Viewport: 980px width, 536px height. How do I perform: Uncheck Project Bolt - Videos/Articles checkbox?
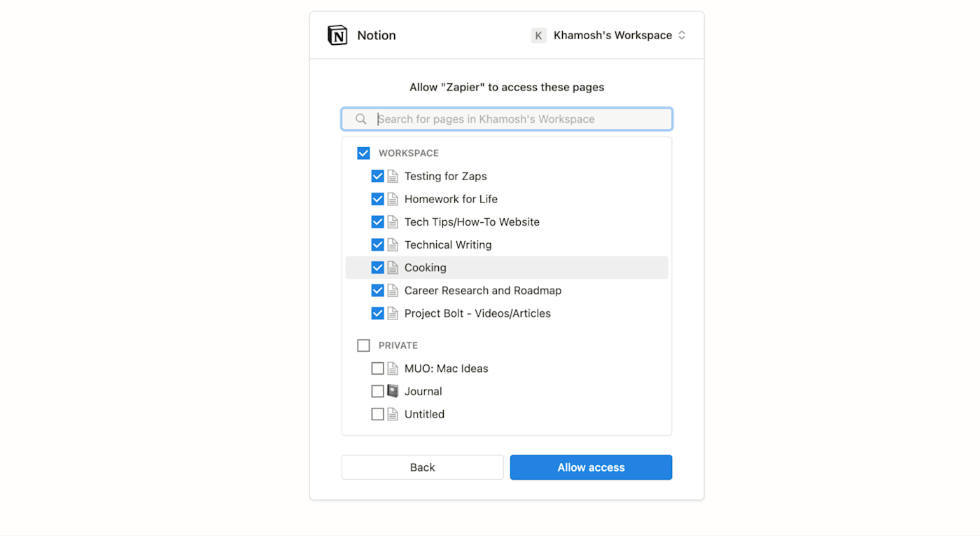[x=377, y=313]
